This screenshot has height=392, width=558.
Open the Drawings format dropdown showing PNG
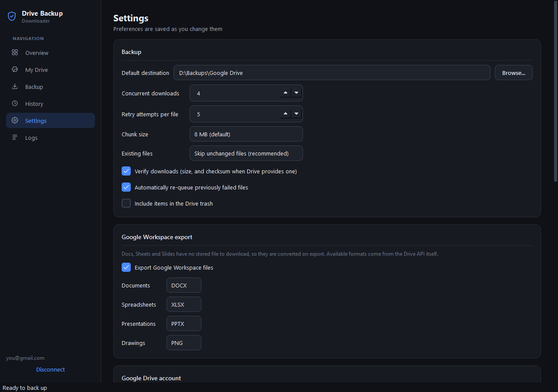tap(184, 343)
